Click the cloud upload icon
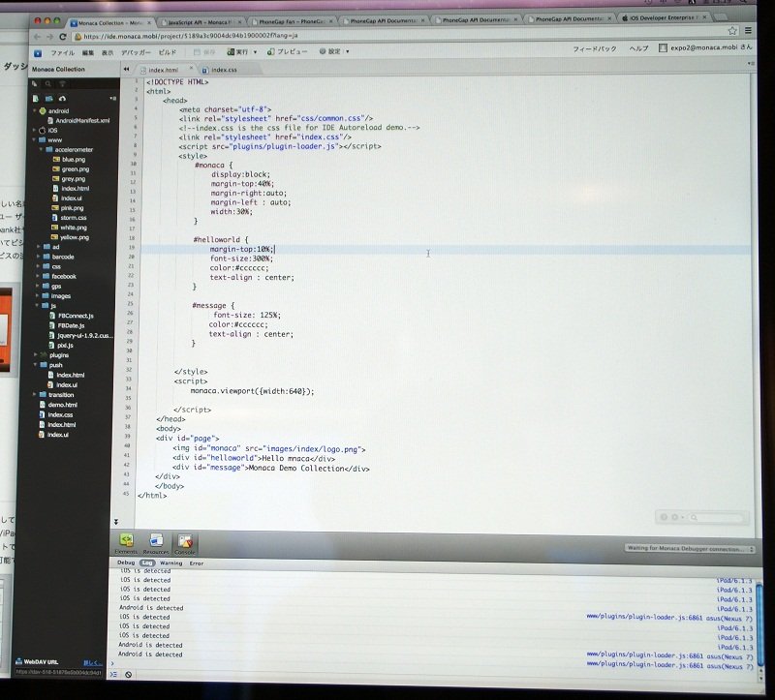The height and width of the screenshot is (700, 775). coord(62,99)
